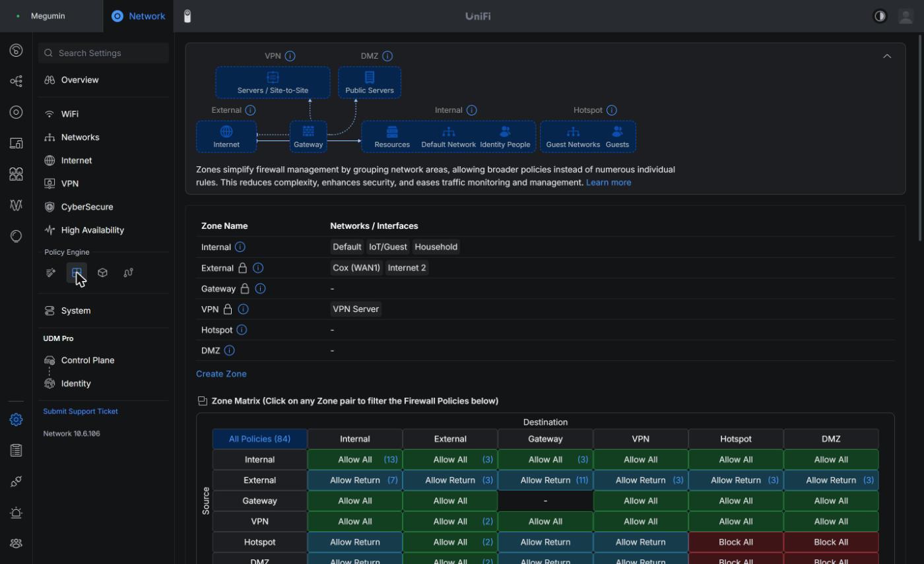
Task: Switch to the Network application tab
Action: (139, 16)
